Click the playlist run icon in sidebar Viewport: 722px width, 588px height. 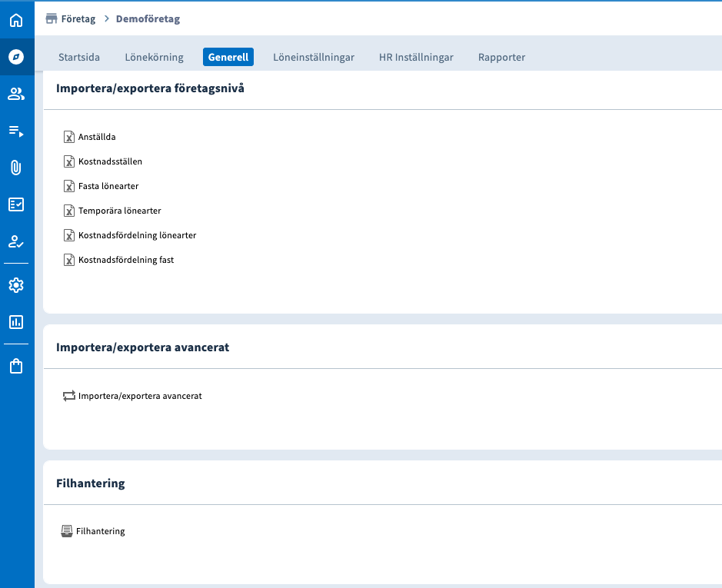click(x=16, y=131)
